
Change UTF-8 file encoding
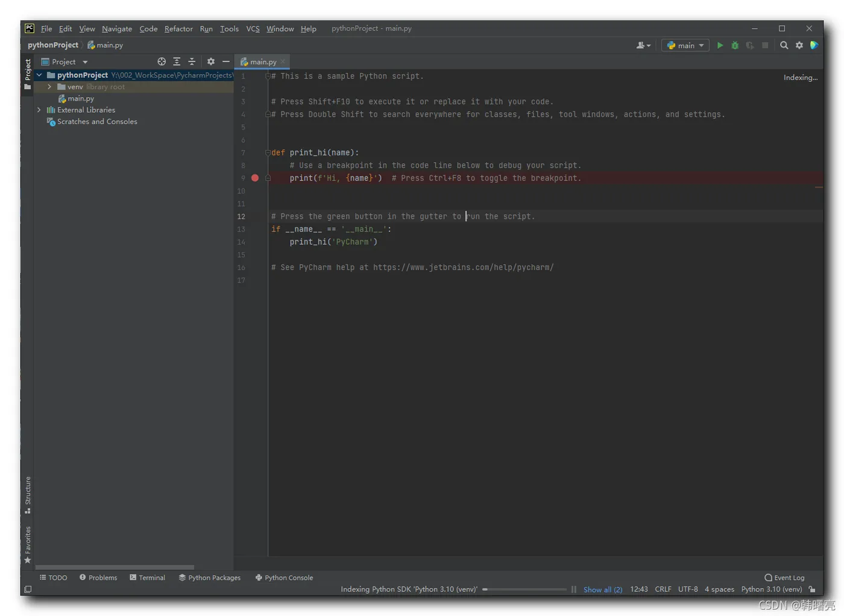tap(688, 589)
